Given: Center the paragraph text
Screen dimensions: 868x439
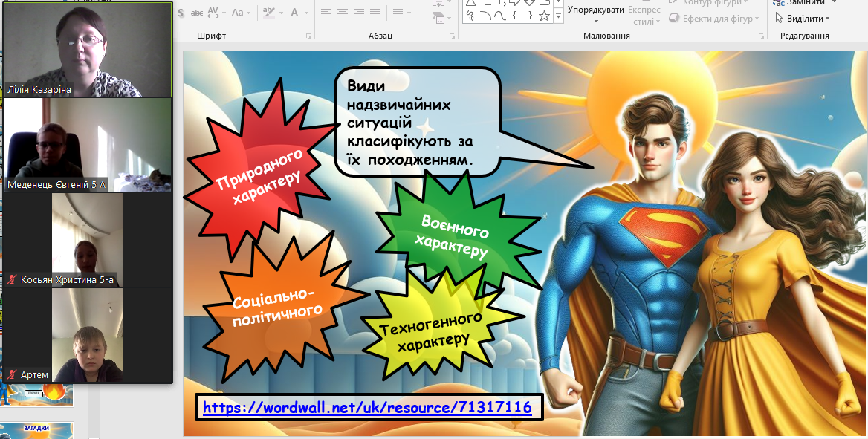Looking at the screenshot, I should pyautogui.click(x=343, y=12).
